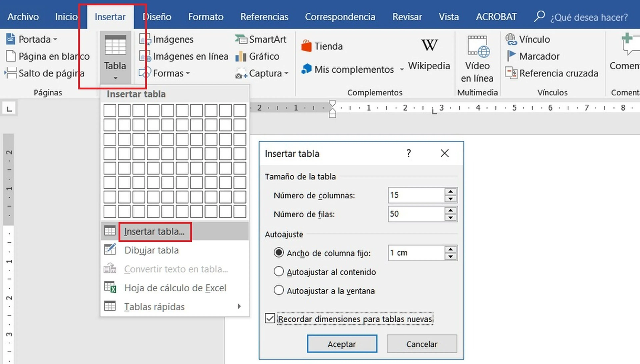Switch to the Formato tab

coord(206,17)
